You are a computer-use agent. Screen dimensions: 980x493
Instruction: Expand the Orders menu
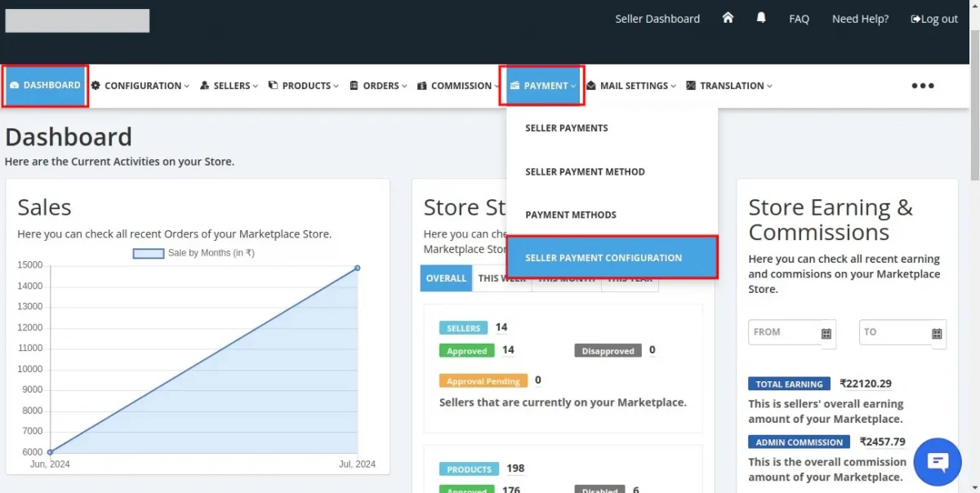click(x=378, y=86)
